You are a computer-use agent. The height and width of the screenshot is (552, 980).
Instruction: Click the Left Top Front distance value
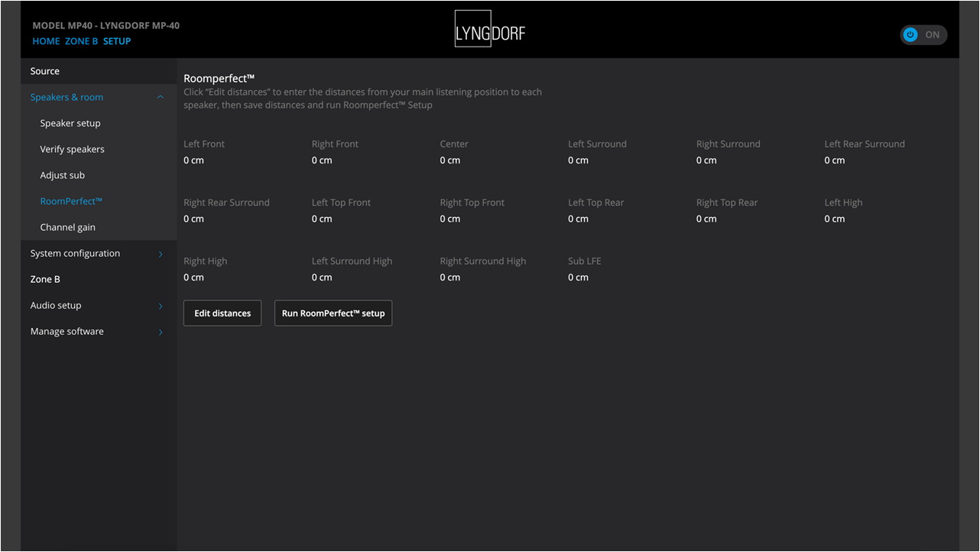[x=322, y=219]
